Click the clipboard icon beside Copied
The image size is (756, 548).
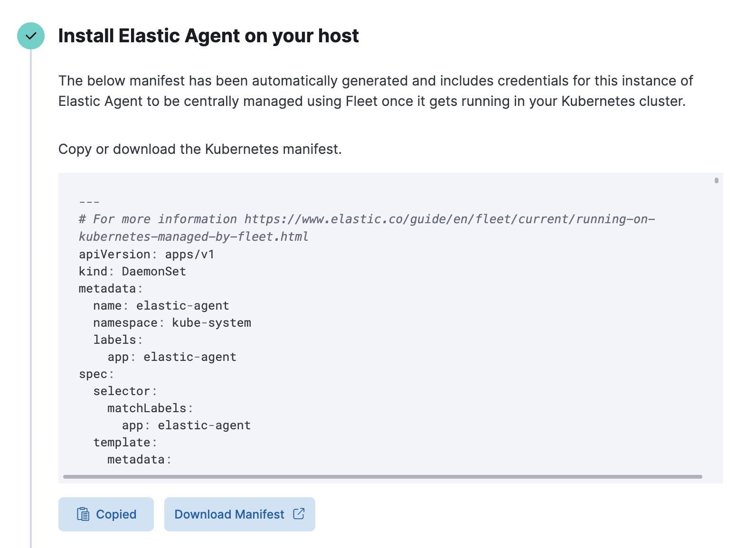83,514
